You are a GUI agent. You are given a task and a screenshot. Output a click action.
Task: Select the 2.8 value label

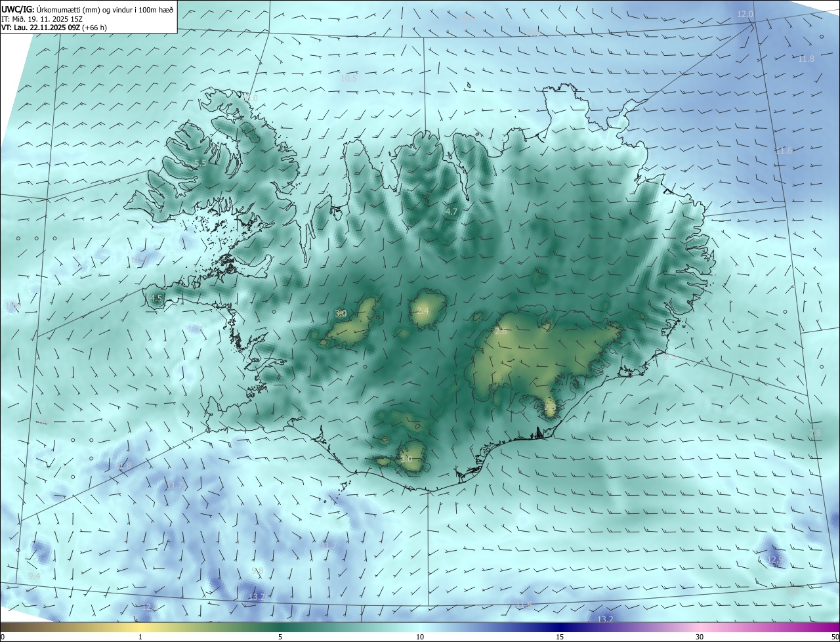(550, 407)
